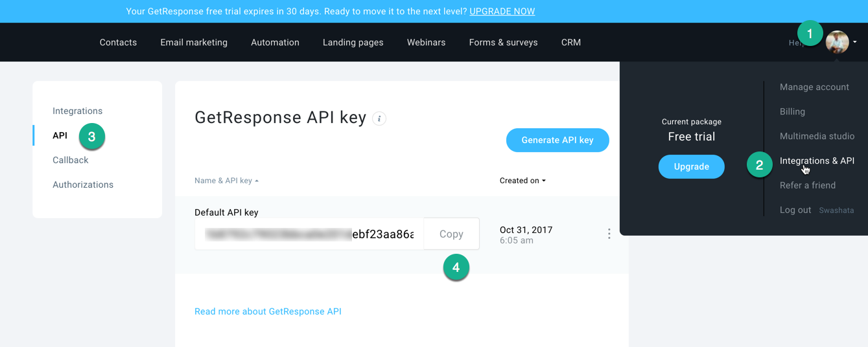Select Integrations in the left sidebar

pos(77,111)
